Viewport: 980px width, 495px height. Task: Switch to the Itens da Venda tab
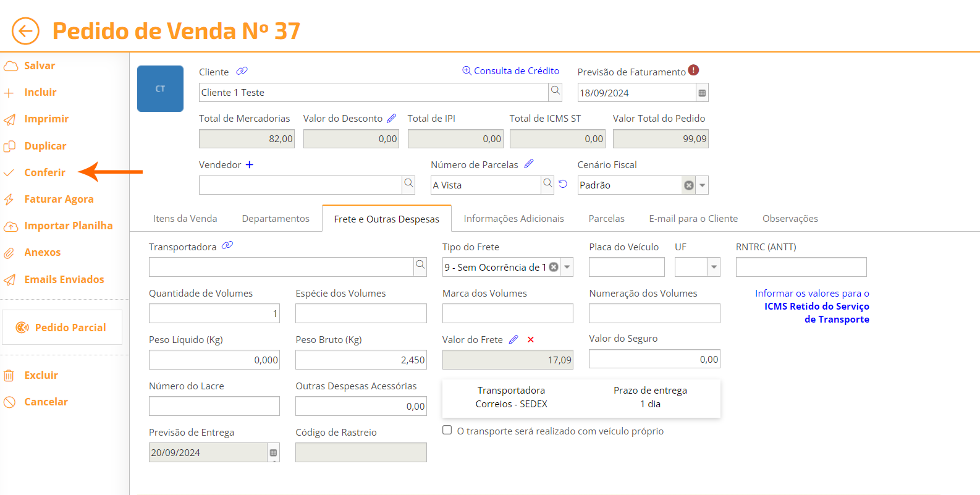(185, 219)
